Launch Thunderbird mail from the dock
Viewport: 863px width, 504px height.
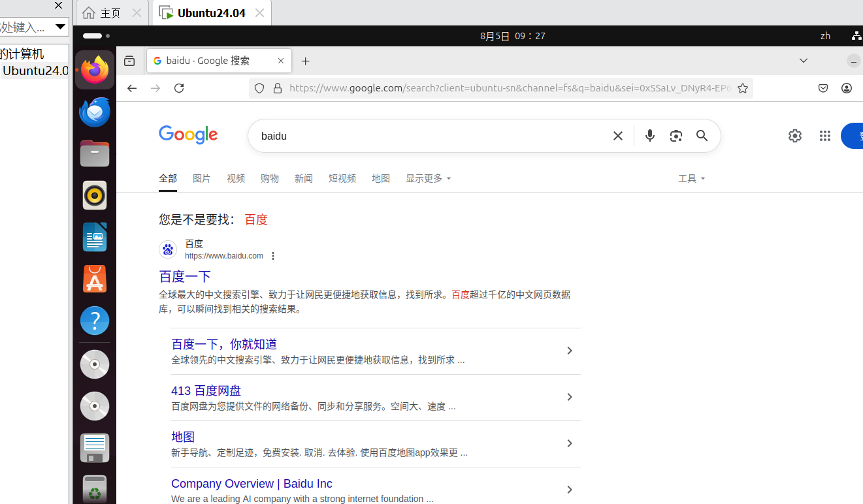click(x=95, y=112)
